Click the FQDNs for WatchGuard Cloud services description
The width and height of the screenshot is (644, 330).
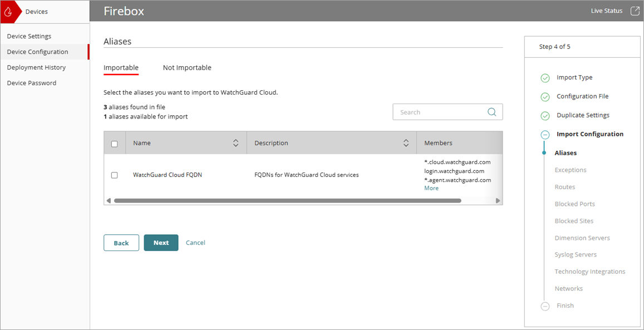pyautogui.click(x=306, y=175)
